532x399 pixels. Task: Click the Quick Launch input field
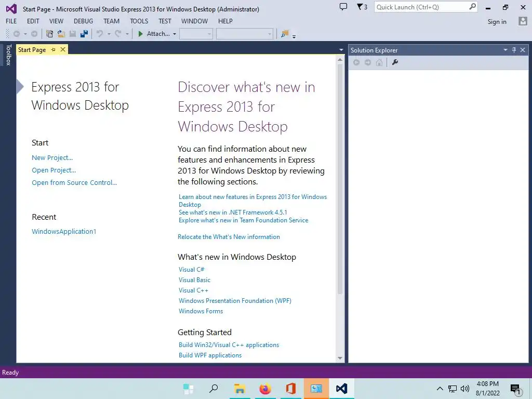point(421,7)
